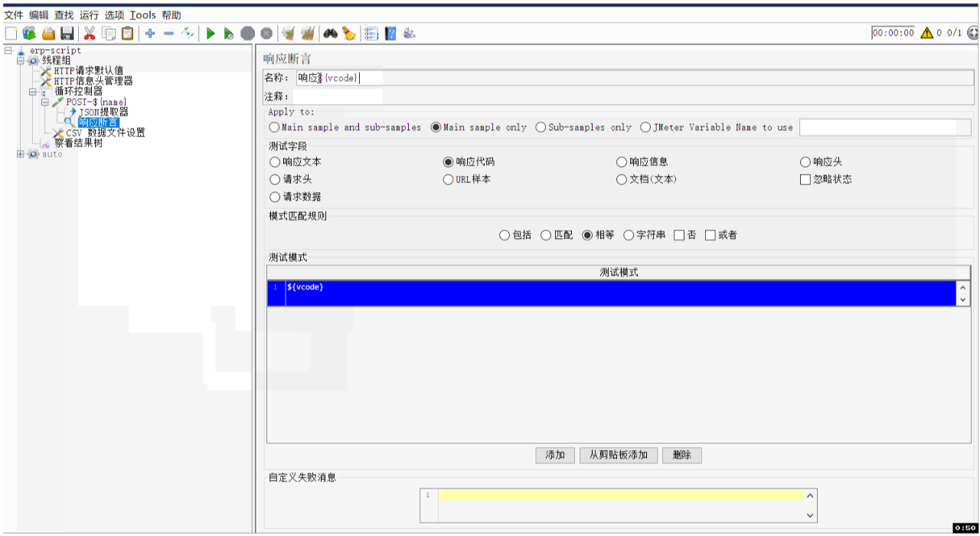Image resolution: width=980 pixels, height=536 pixels.
Task: Click the 删除 button
Action: point(681,455)
